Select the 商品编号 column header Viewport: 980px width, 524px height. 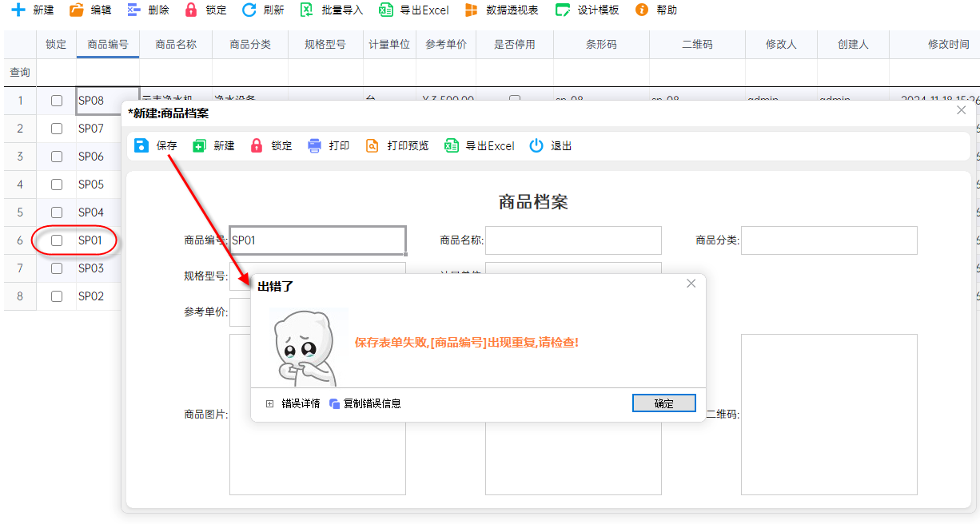108,45
